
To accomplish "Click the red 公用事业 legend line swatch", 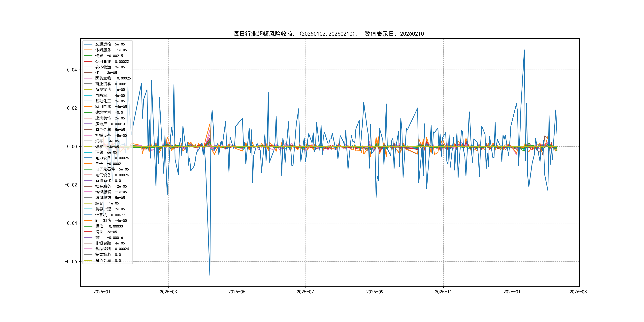I will click(x=88, y=61).
